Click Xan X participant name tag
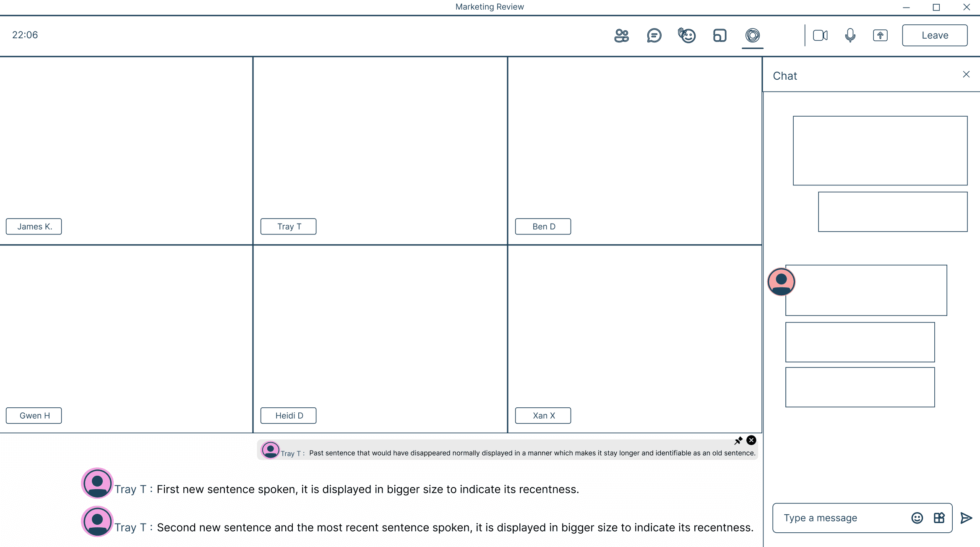Viewport: 980px width, 547px height. pos(543,416)
